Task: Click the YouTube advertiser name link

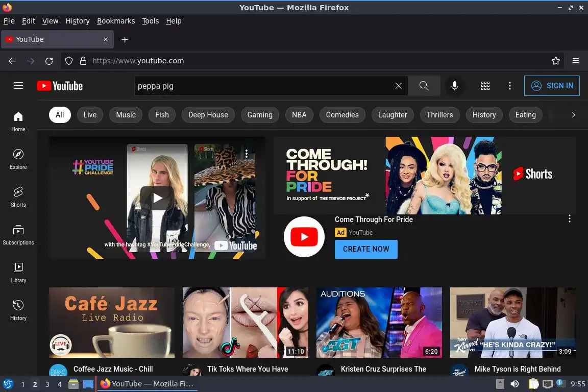Action: tap(361, 233)
